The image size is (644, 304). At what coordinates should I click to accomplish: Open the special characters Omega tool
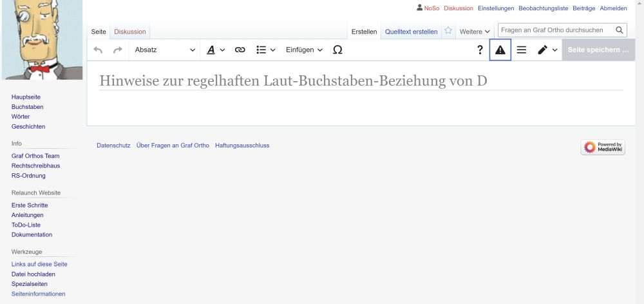337,50
